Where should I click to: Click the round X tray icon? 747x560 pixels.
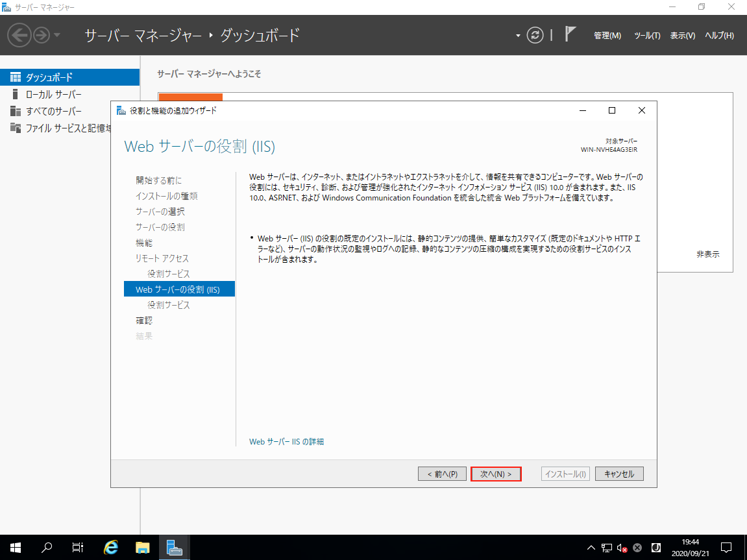[x=637, y=548]
